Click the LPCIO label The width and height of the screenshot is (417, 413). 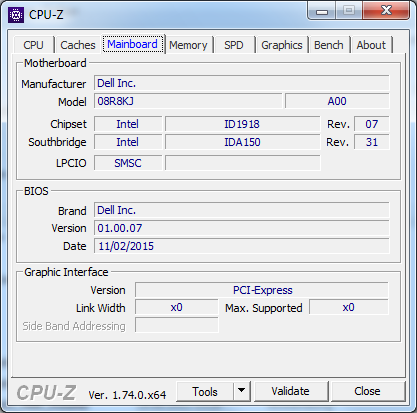(71, 163)
